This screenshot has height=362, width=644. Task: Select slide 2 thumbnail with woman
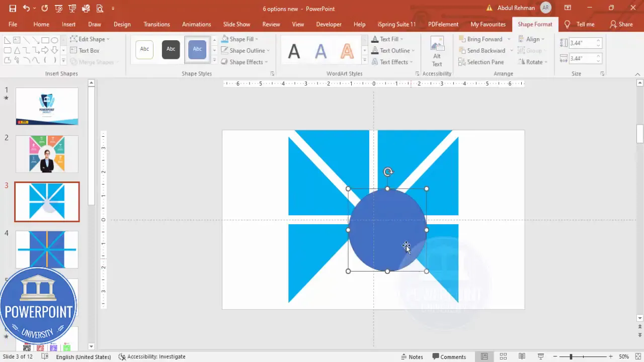coord(47,154)
